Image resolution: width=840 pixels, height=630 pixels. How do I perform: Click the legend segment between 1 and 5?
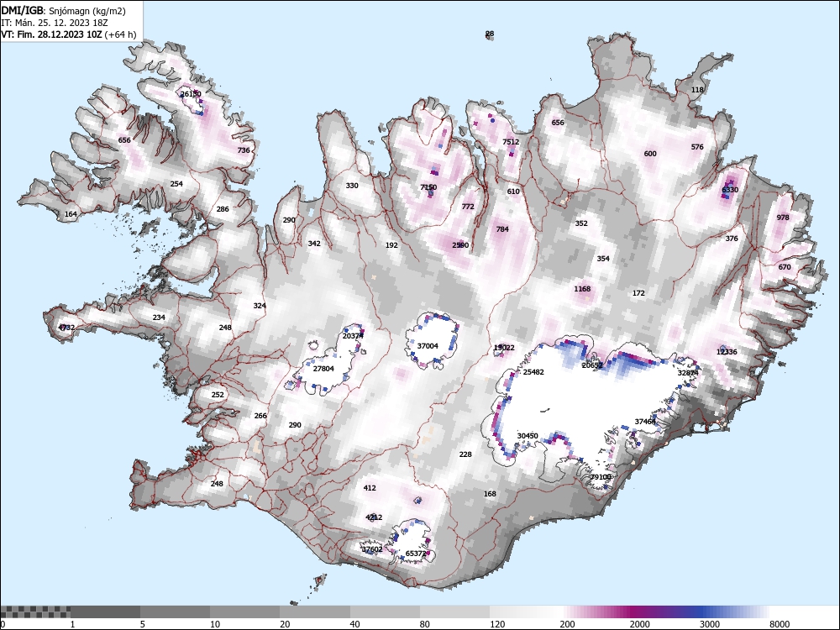[105, 612]
